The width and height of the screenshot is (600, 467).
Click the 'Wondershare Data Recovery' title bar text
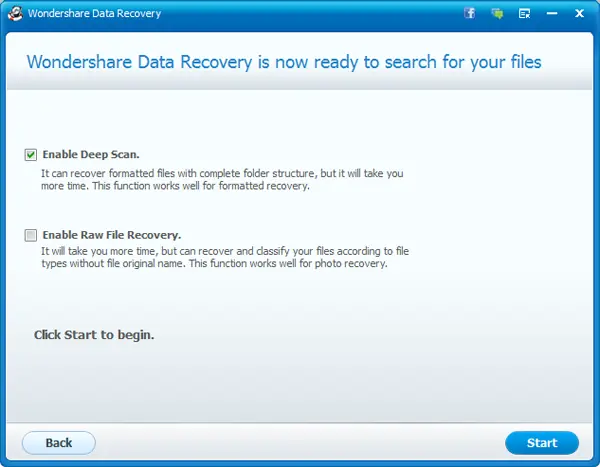click(95, 13)
